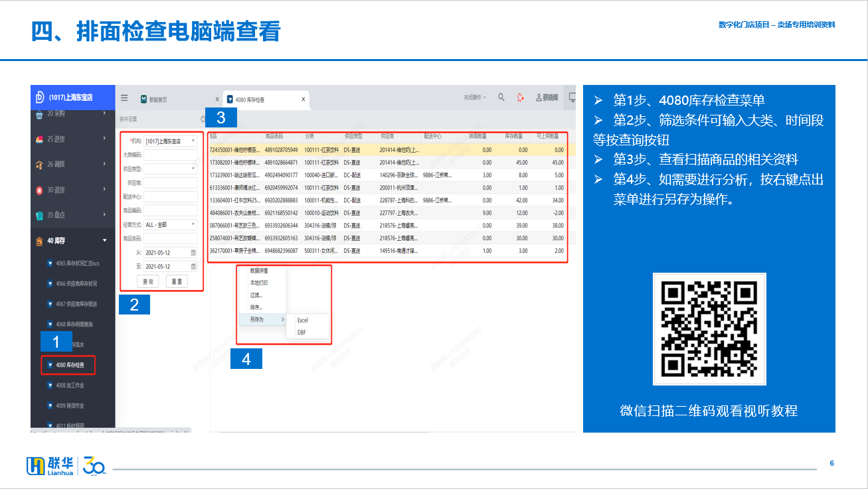The height and width of the screenshot is (489, 868).
Task: Expand the 30 退货 menu arrow
Action: click(x=105, y=190)
